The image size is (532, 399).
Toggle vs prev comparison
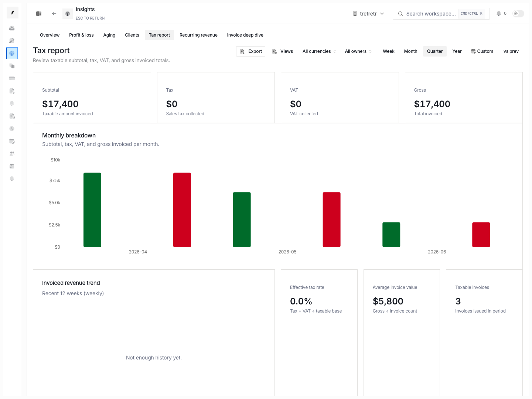[511, 51]
